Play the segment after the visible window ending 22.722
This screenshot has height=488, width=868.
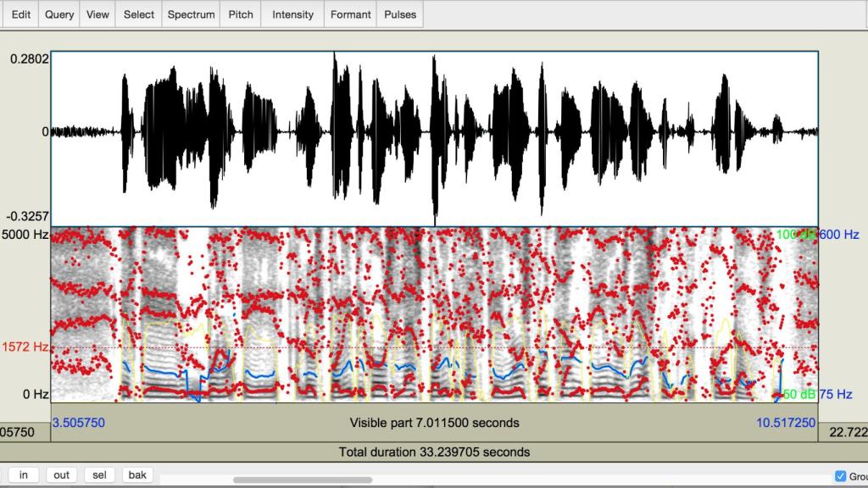pyautogui.click(x=843, y=431)
